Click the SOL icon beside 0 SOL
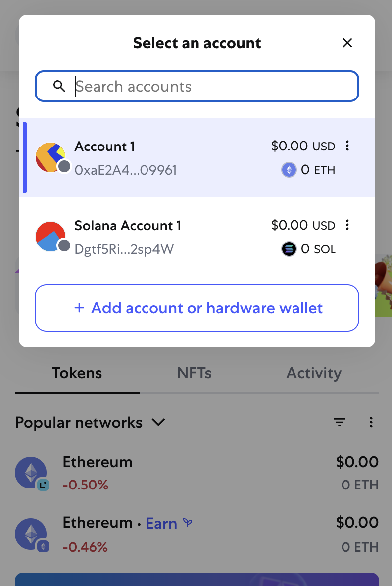 (289, 249)
